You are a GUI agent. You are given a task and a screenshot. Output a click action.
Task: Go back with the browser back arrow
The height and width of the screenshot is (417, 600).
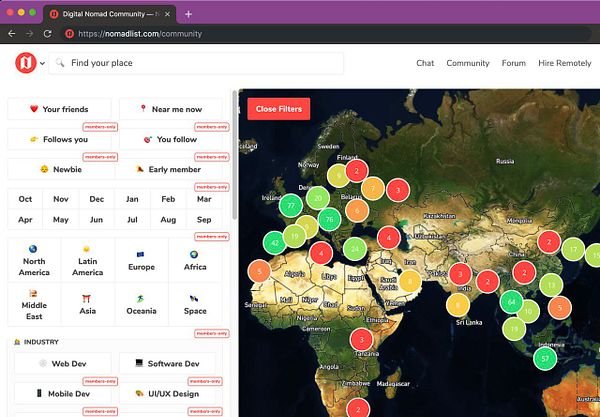11,33
